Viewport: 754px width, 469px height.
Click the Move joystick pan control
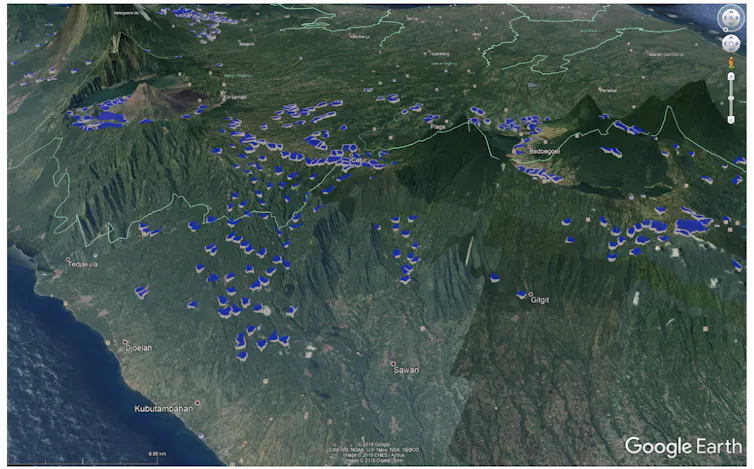coord(730,43)
